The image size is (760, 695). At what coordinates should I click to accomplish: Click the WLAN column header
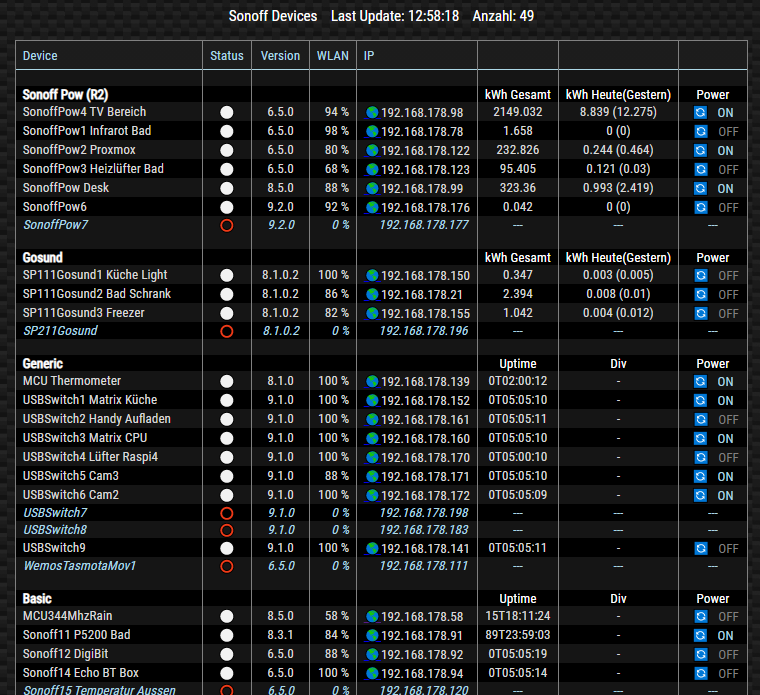(332, 56)
